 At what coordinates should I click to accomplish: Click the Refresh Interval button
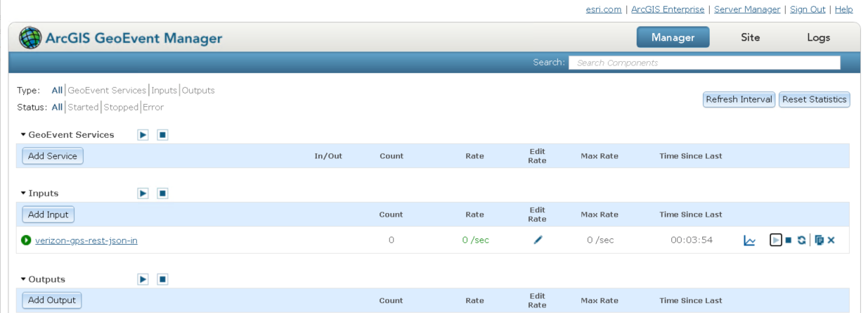(x=739, y=100)
